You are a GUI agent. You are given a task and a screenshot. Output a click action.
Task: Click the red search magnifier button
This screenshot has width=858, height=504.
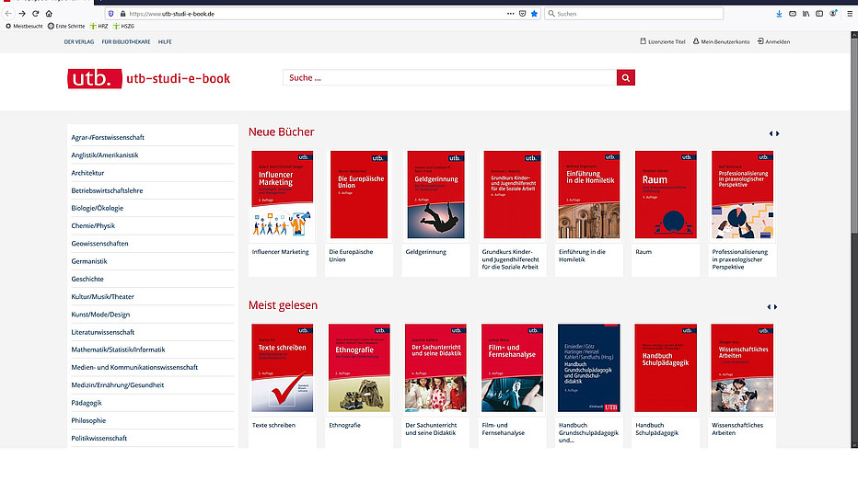click(625, 77)
